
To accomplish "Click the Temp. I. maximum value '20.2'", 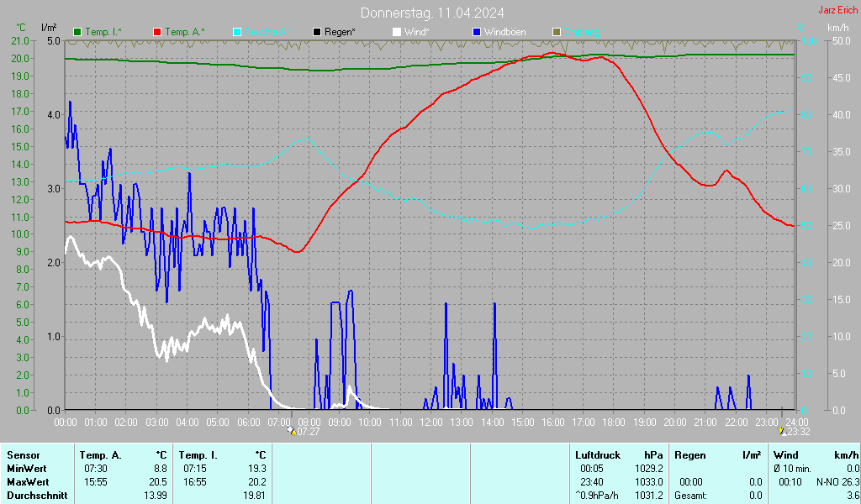I will click(257, 482).
